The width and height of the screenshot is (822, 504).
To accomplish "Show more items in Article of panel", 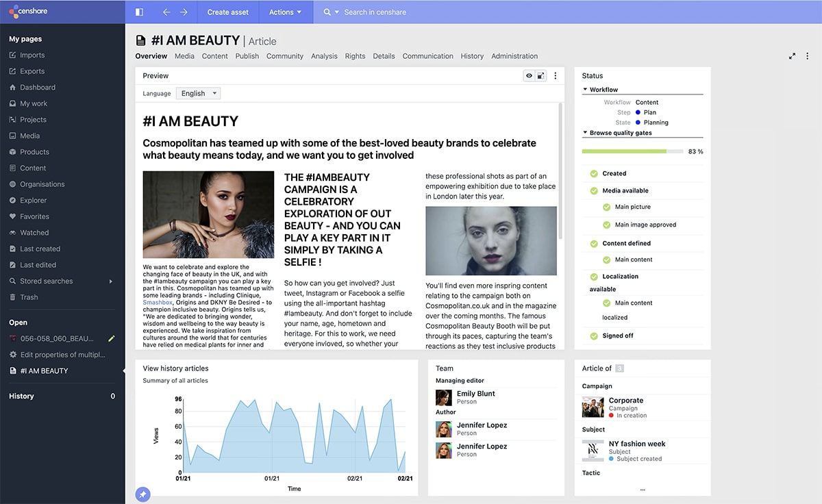I will coord(643,489).
